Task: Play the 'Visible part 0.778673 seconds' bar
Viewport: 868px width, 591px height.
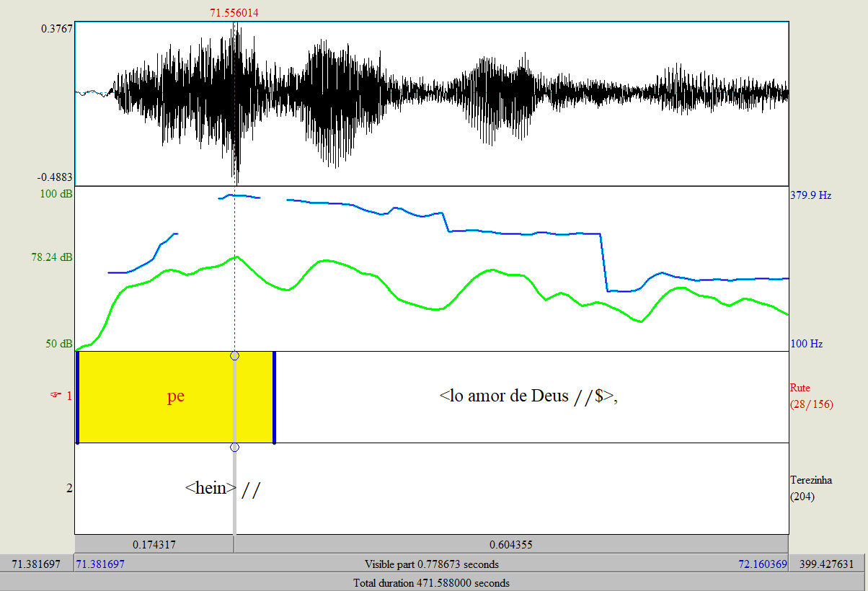Action: pyautogui.click(x=432, y=564)
